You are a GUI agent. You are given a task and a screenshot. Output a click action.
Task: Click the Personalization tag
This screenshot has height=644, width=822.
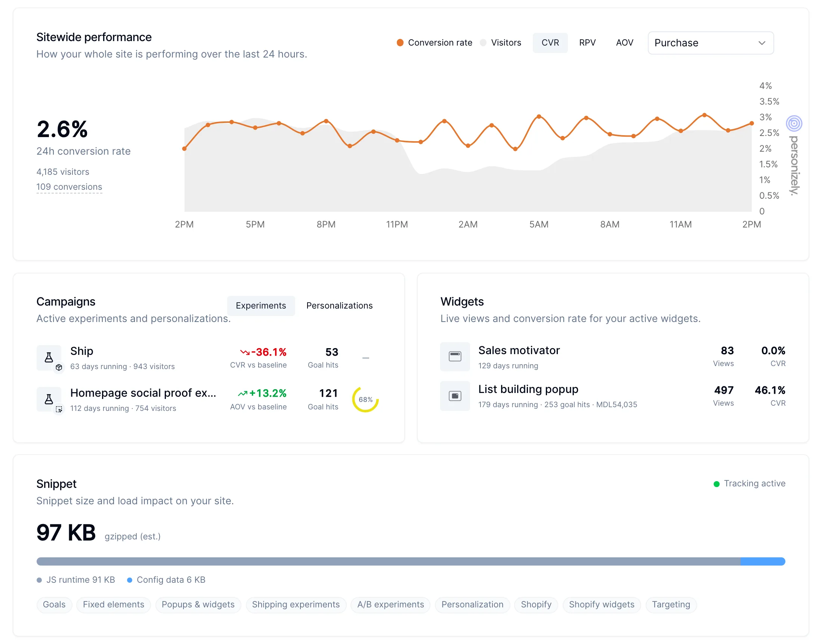pyautogui.click(x=472, y=605)
